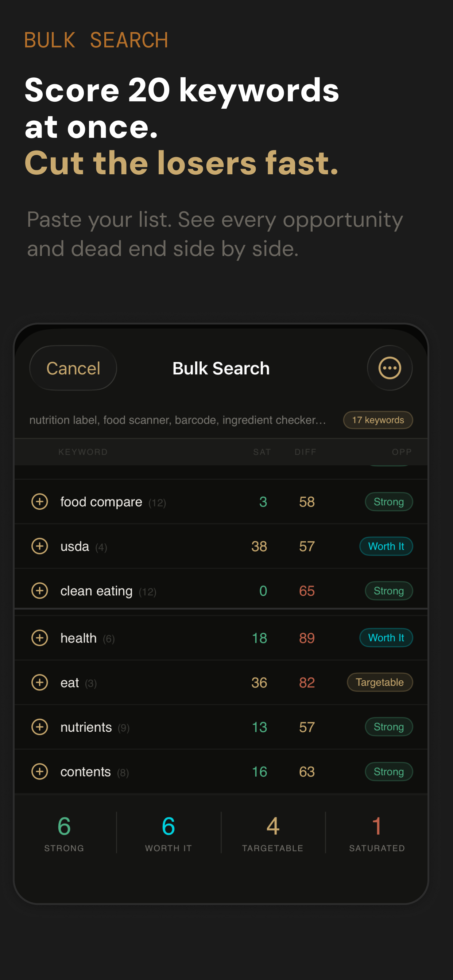The image size is (453, 980).
Task: Cancel the Bulk Search screen
Action: (x=73, y=368)
